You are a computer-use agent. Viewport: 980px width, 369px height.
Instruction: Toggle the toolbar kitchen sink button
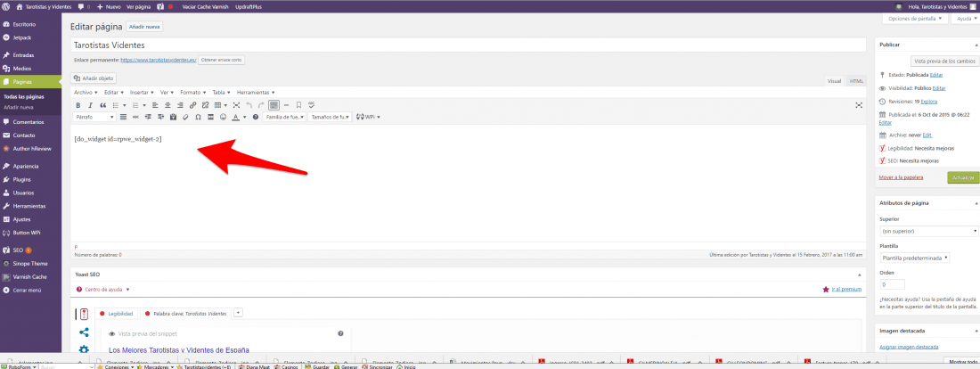coord(274,105)
